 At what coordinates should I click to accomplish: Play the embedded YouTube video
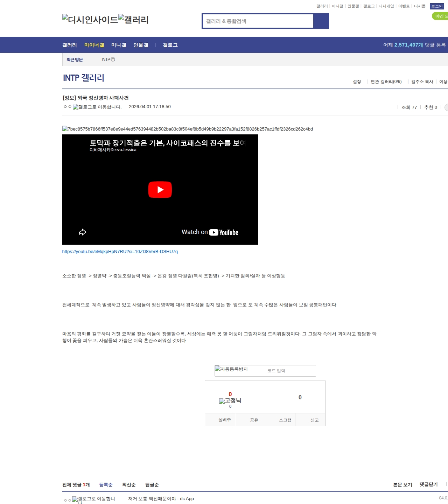(160, 190)
